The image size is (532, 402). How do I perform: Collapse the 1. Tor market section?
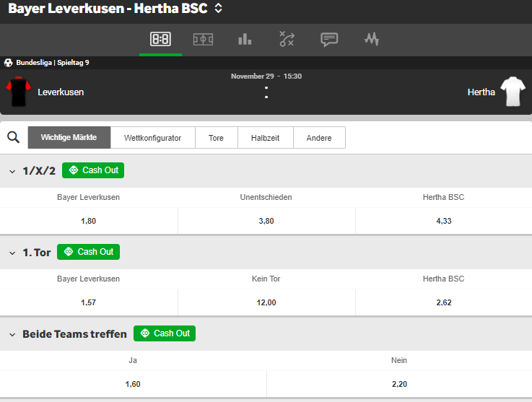[12, 253]
